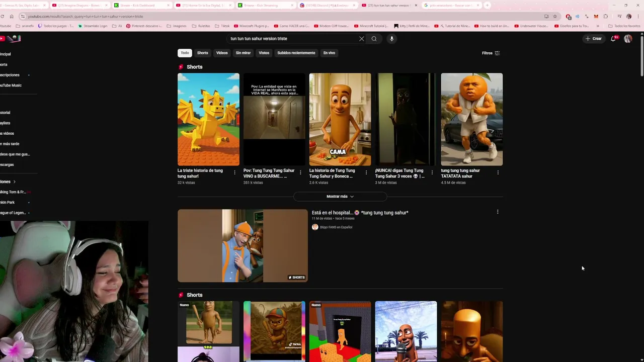Click browser address bar URL
Image resolution: width=644 pixels, height=362 pixels.
[86, 16]
